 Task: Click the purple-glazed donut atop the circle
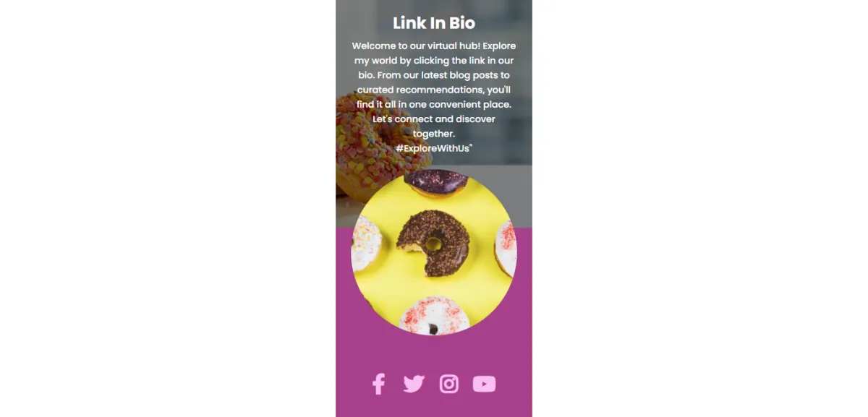435,183
